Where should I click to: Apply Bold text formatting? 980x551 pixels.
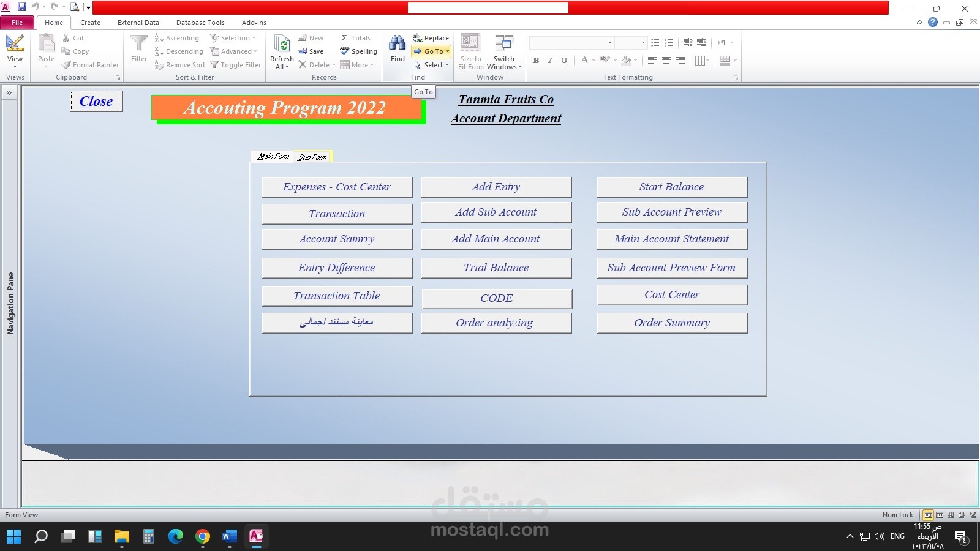tap(536, 60)
